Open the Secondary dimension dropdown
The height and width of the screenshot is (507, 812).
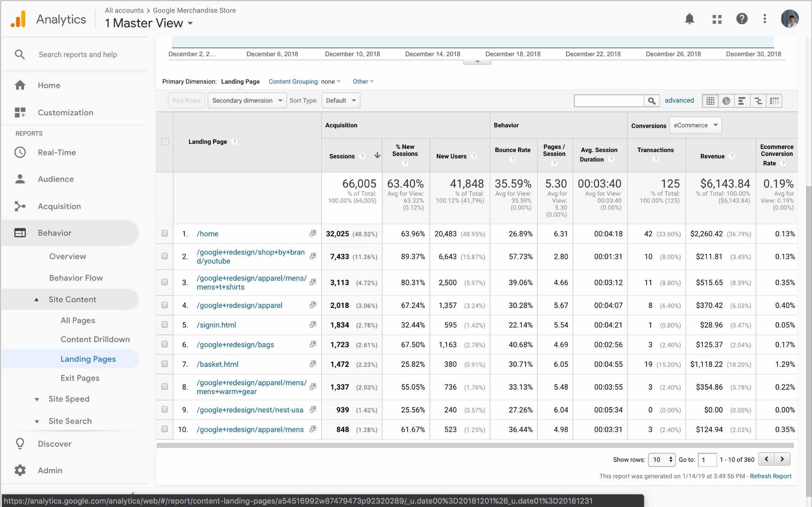[247, 101]
